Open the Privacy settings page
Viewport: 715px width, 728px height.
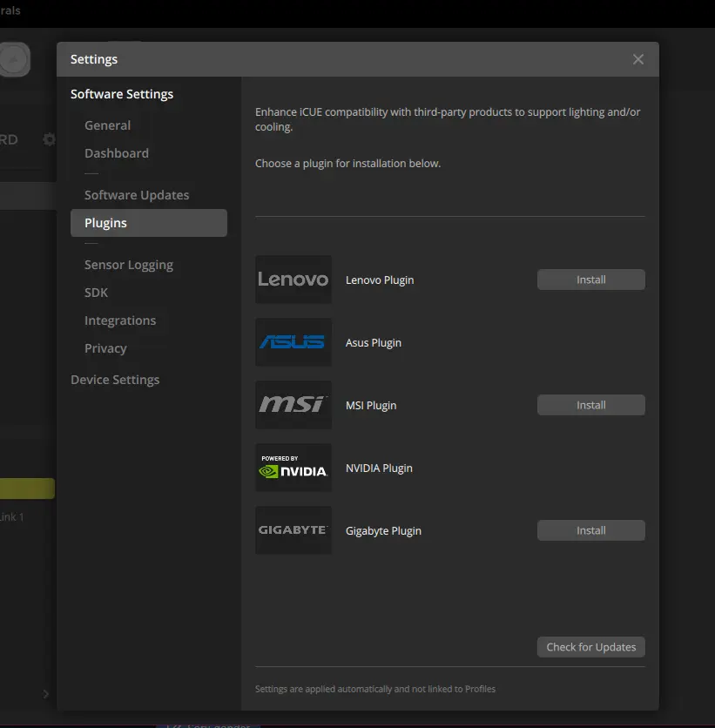[105, 348]
